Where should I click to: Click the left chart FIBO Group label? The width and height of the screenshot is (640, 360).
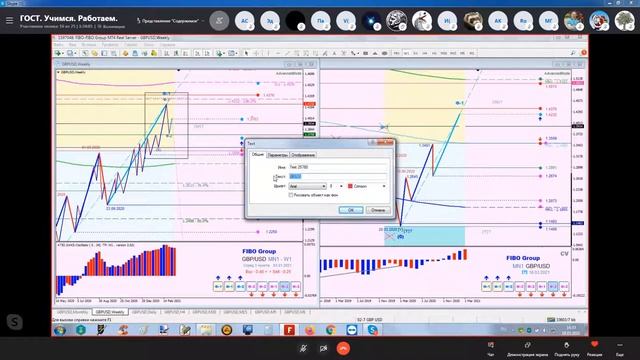(x=259, y=251)
